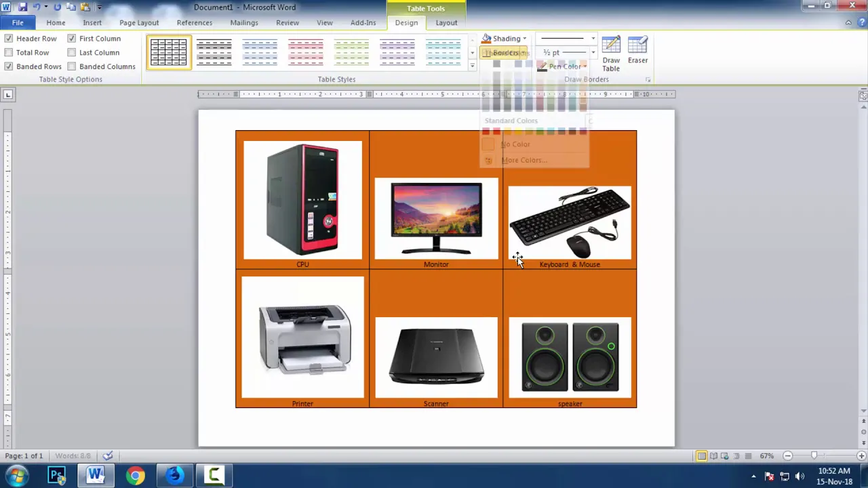Apply the purple Light Shading table style

tap(397, 52)
